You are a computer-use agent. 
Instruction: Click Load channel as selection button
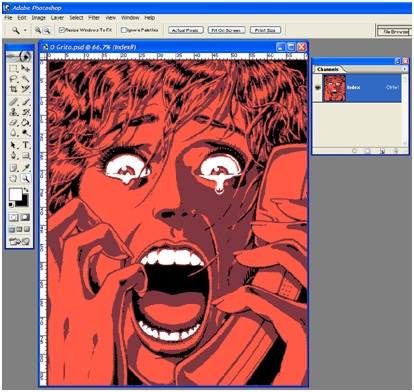(x=355, y=151)
